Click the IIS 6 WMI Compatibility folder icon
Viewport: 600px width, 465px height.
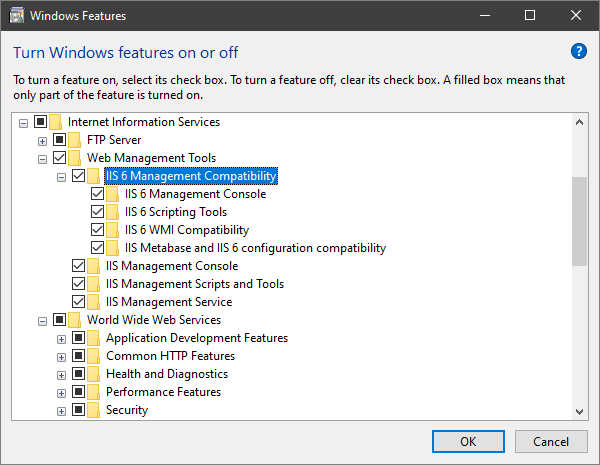112,230
